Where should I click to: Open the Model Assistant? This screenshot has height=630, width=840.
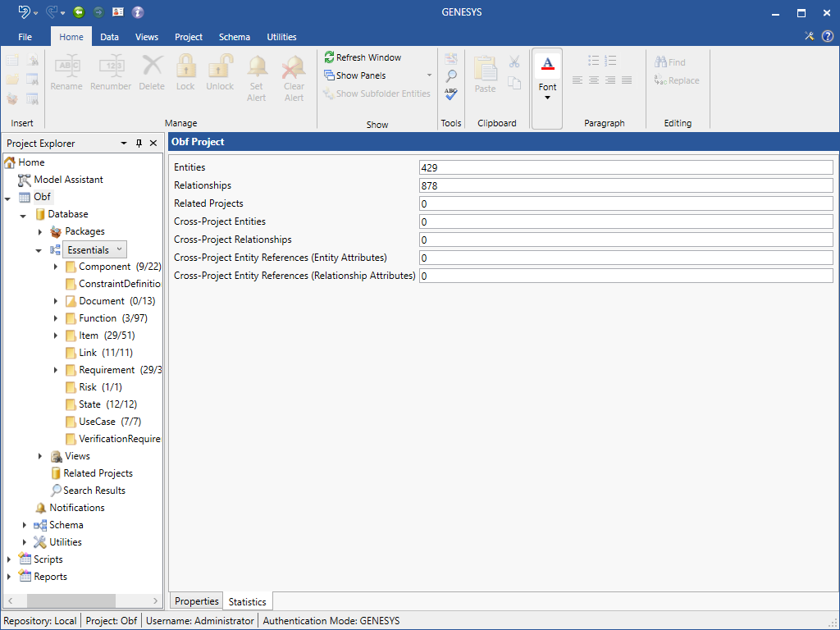point(68,180)
